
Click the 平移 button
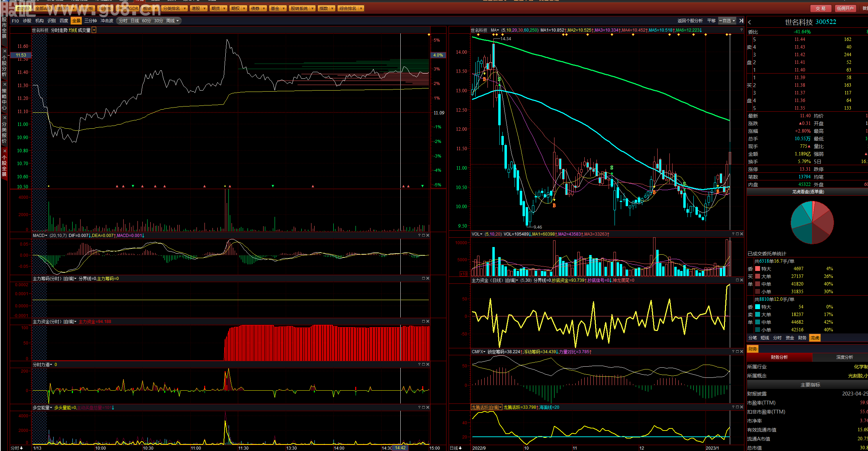coord(711,21)
